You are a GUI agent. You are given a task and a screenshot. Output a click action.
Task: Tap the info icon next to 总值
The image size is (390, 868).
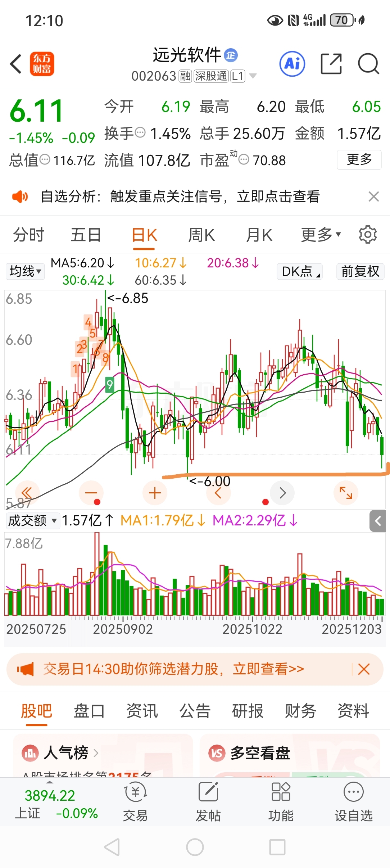pyautogui.click(x=45, y=159)
